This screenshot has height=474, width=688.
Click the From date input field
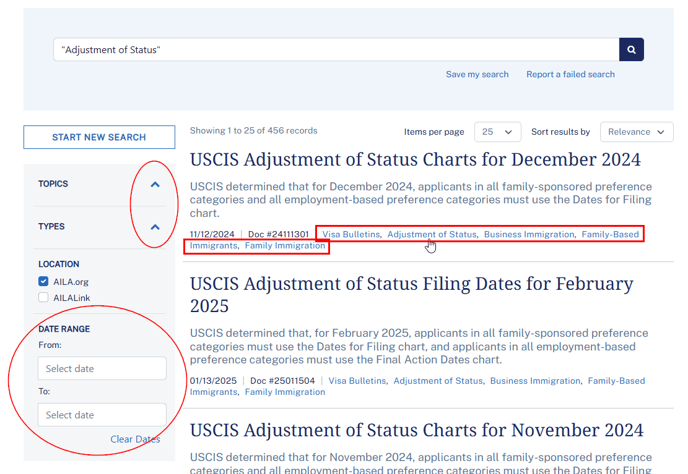tap(102, 369)
